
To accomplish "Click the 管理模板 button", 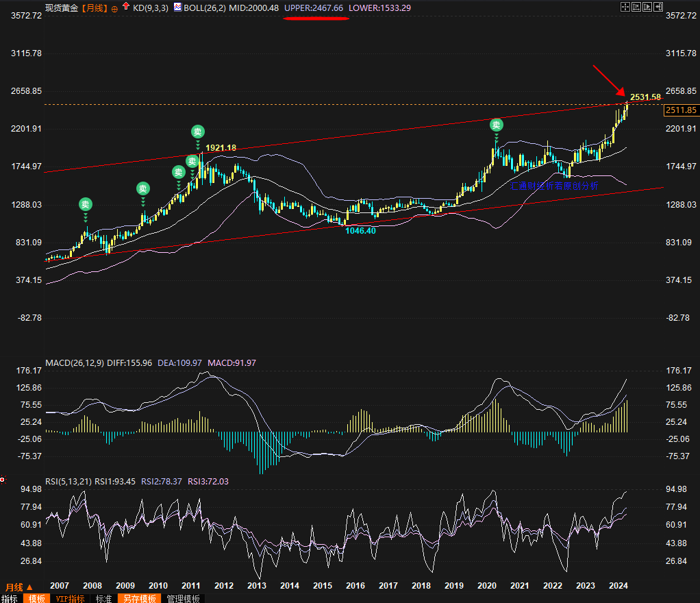I will pos(184,598).
